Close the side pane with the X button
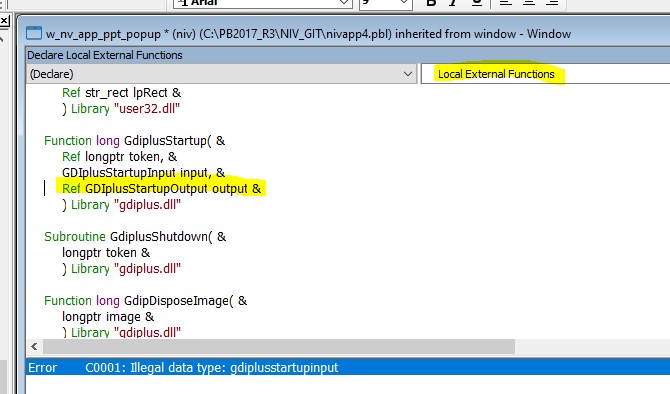The image size is (670, 394). [x=4, y=20]
